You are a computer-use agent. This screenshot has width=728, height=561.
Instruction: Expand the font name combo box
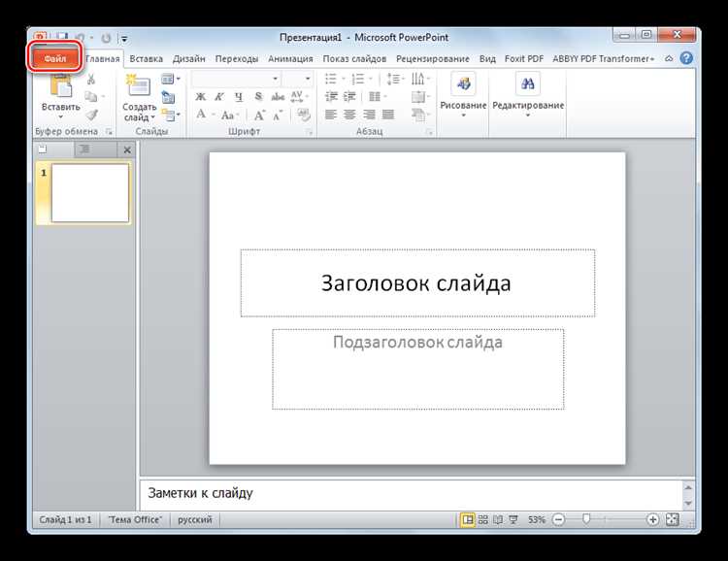point(276,78)
